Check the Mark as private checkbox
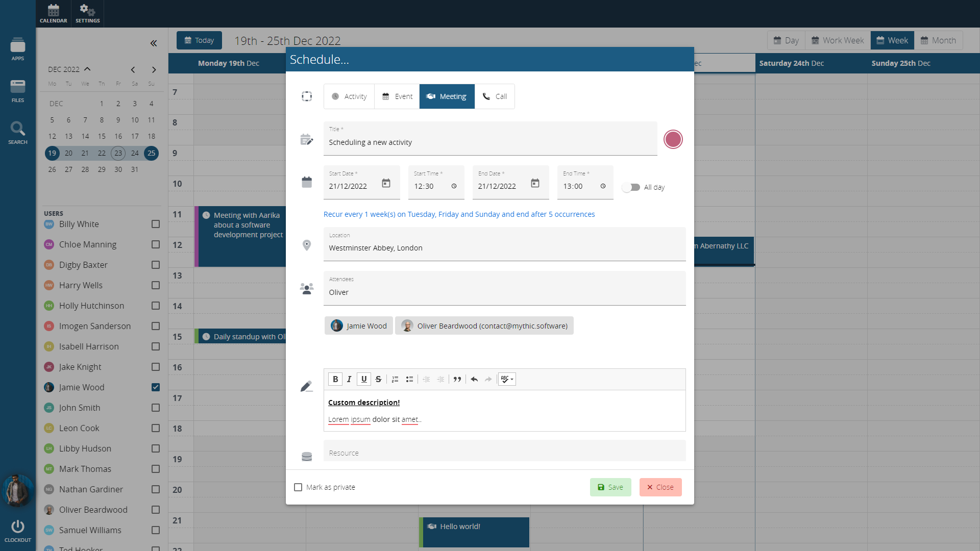The width and height of the screenshot is (980, 551). (x=298, y=487)
